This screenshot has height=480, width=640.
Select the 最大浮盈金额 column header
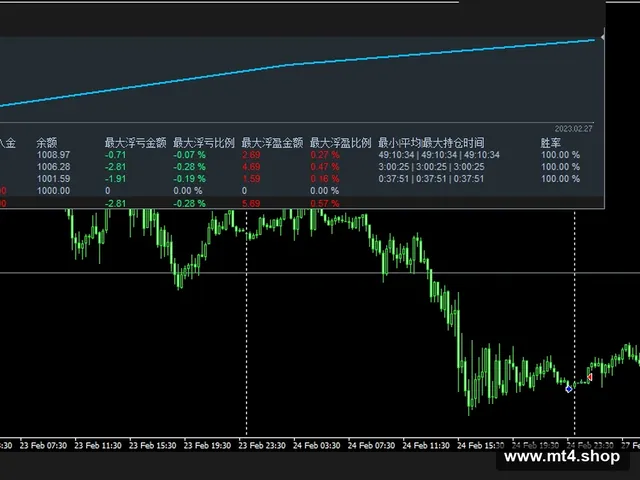point(272,143)
